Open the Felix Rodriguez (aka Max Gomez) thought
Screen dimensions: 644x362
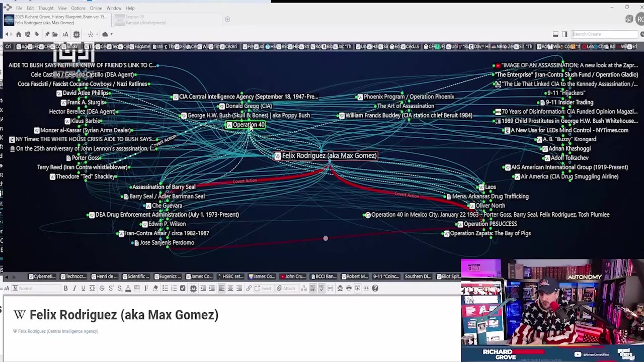[x=326, y=156]
